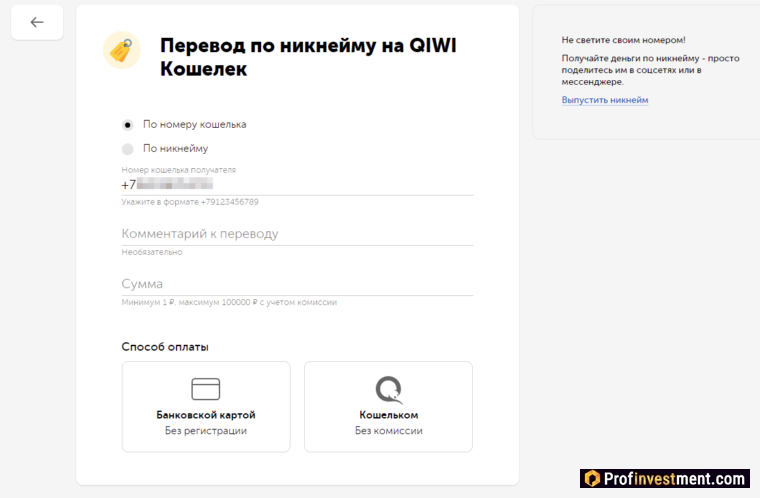
Task: Click the 'Не светите своим номером!' text
Action: point(623,40)
